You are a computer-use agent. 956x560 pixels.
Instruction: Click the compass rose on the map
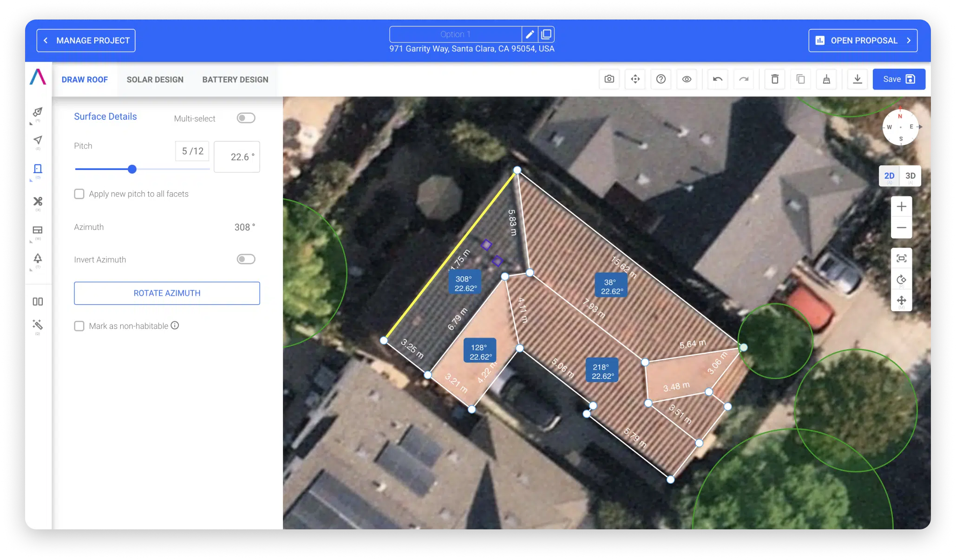tap(901, 127)
